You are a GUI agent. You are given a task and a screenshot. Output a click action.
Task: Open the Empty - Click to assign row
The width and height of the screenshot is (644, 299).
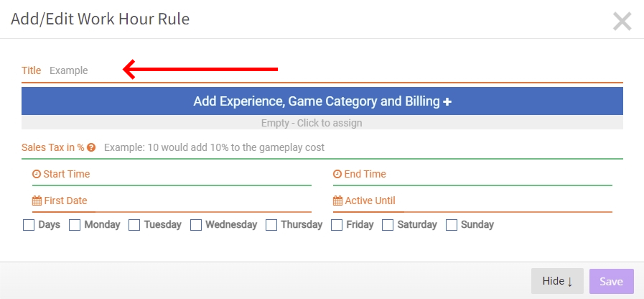pyautogui.click(x=322, y=123)
